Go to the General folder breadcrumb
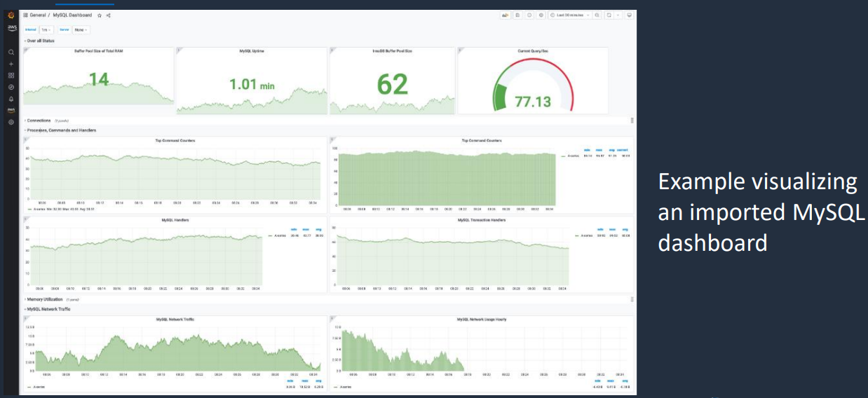 pyautogui.click(x=38, y=15)
